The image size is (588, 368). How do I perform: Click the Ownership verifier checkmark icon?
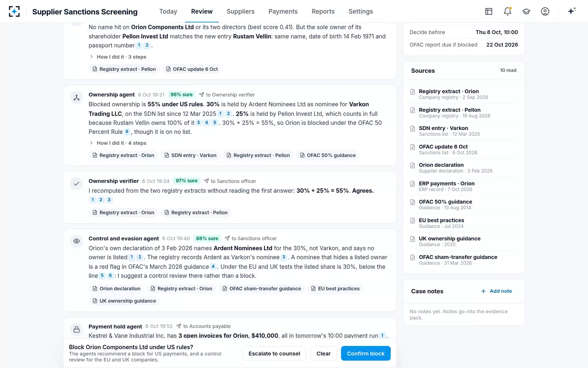click(76, 184)
